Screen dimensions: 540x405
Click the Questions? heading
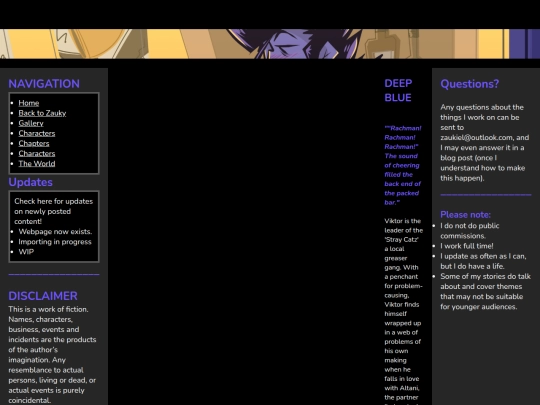coord(469,84)
